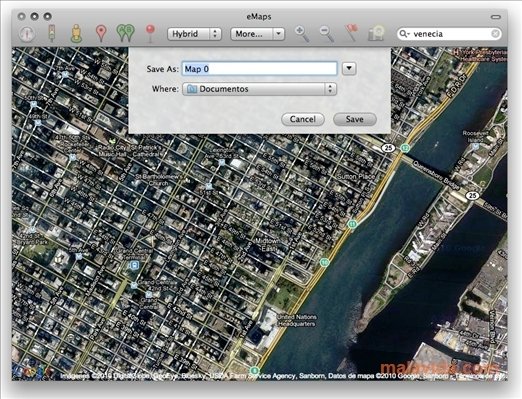Click route 25 shield near Queensboro Bridge
The height and width of the screenshot is (399, 522).
(x=388, y=148)
